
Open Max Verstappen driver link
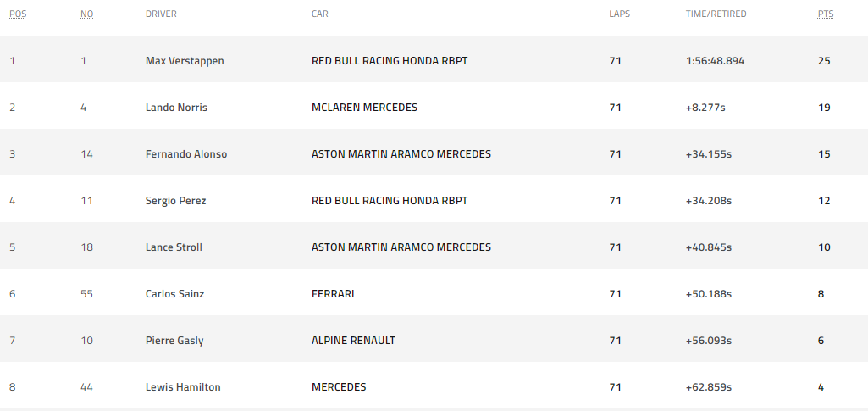click(x=185, y=61)
